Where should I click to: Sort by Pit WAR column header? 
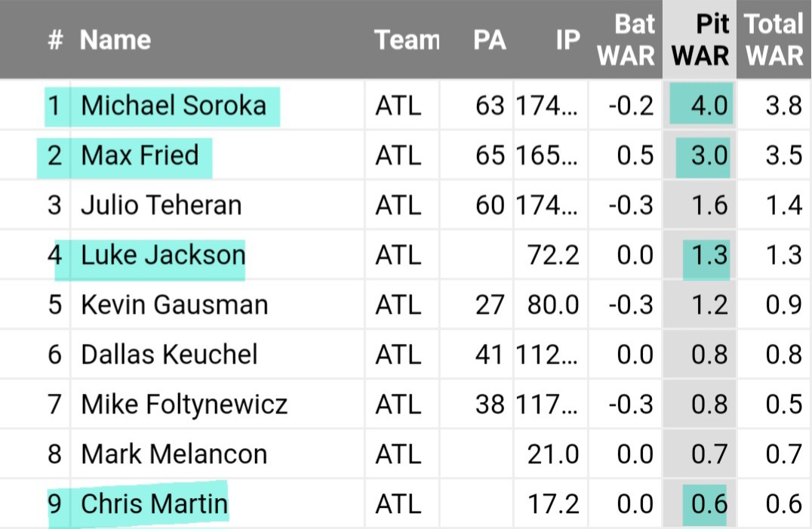[700, 40]
